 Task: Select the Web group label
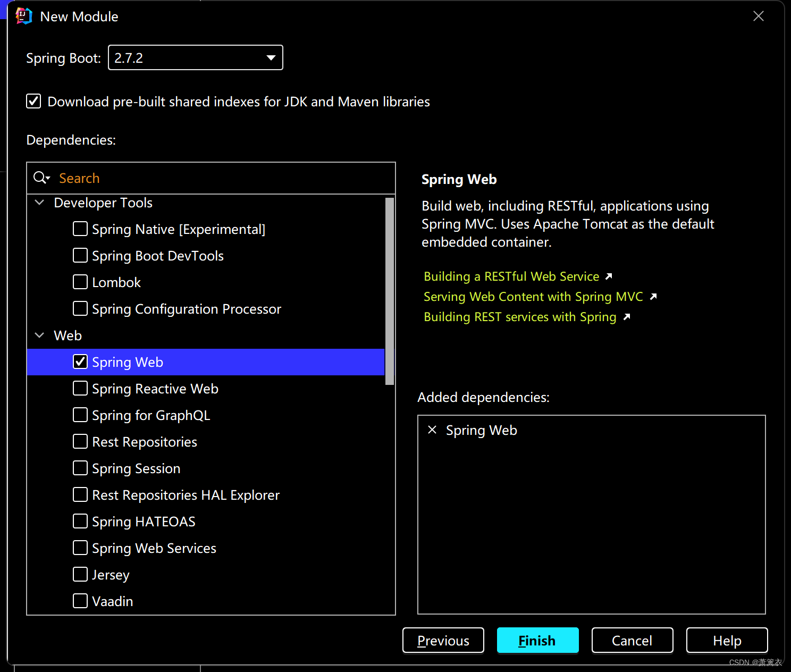pyautogui.click(x=68, y=335)
